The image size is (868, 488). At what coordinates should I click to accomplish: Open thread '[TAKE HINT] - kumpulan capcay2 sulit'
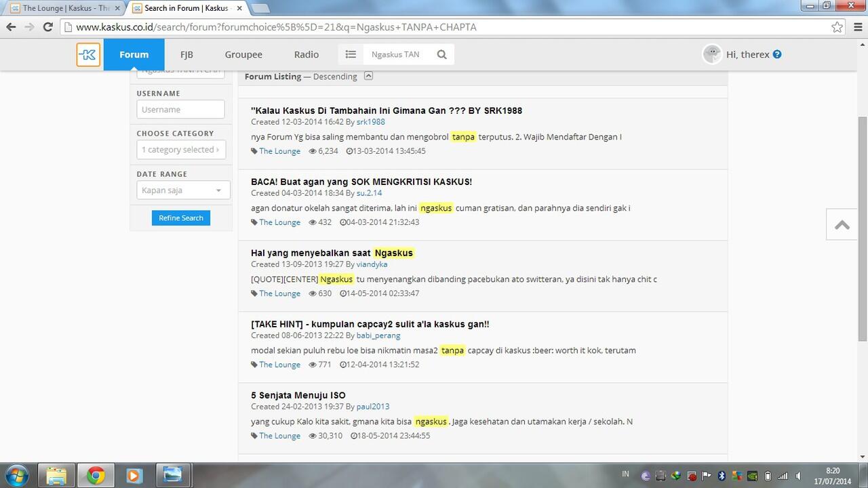coord(370,324)
